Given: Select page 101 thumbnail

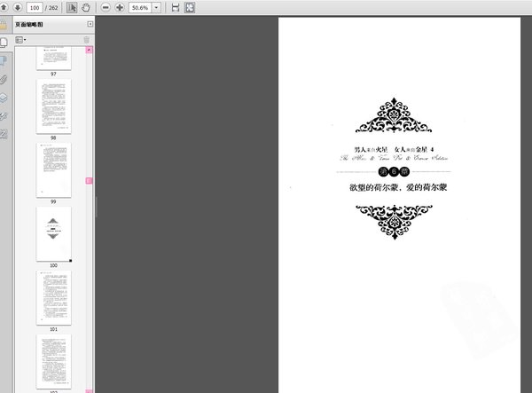Looking at the screenshot, I should 53,298.
